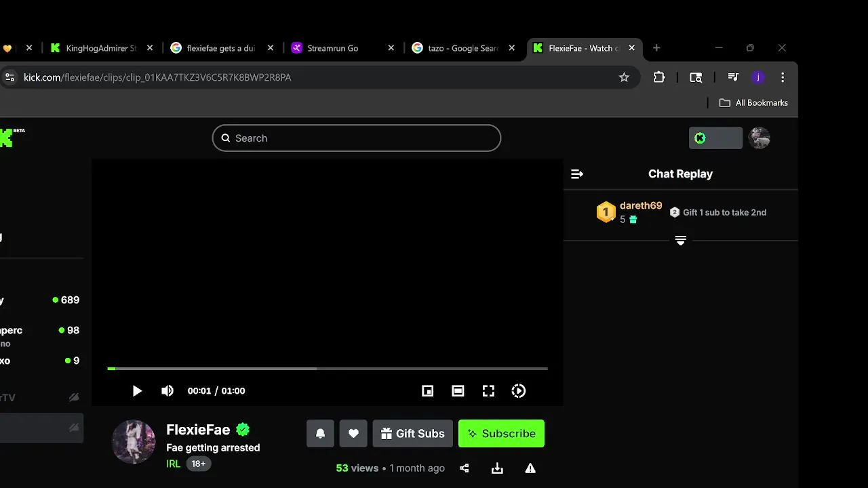Viewport: 868px width, 488px height.
Task: Expand gift leaderboard dropdown arrow
Action: click(x=681, y=241)
